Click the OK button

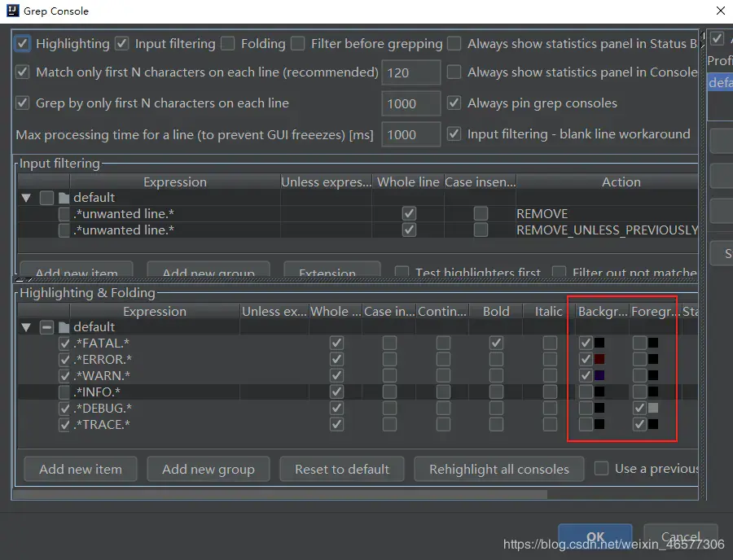pyautogui.click(x=595, y=536)
